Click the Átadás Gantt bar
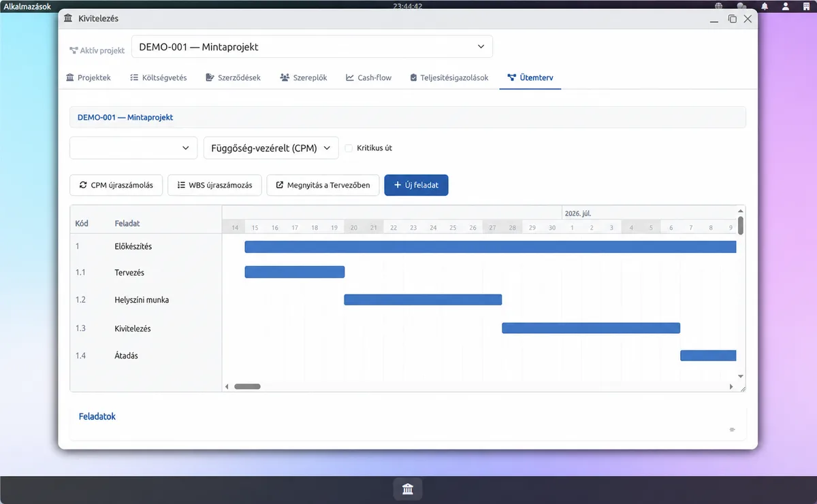The height and width of the screenshot is (504, 817). tap(708, 356)
